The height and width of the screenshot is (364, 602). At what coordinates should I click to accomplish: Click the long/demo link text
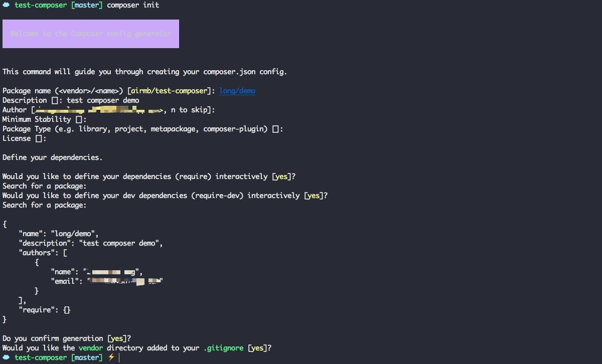pos(237,91)
